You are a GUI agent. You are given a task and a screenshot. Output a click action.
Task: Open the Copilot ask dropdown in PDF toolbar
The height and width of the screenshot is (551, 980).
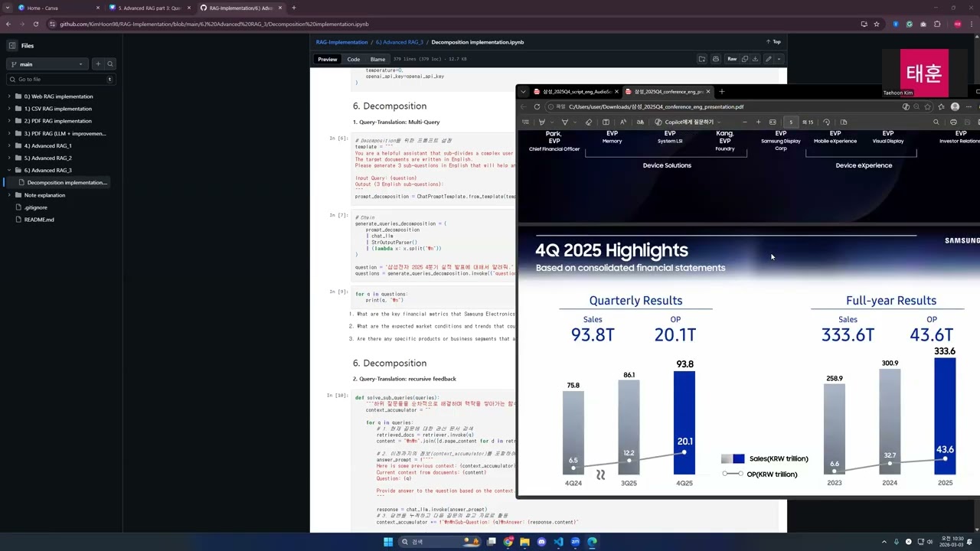click(718, 122)
